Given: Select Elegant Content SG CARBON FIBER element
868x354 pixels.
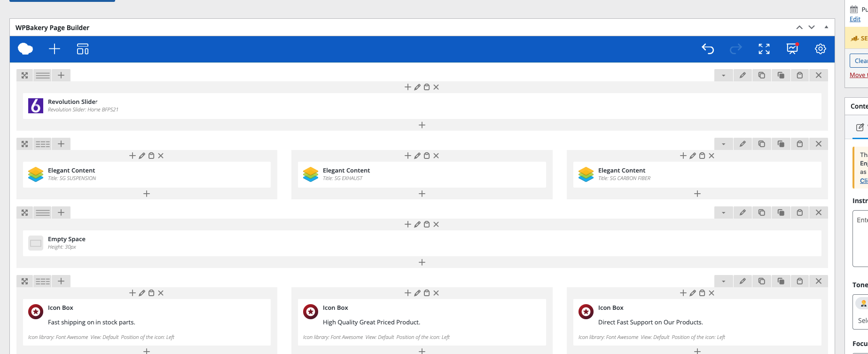Looking at the screenshot, I should point(697,174).
